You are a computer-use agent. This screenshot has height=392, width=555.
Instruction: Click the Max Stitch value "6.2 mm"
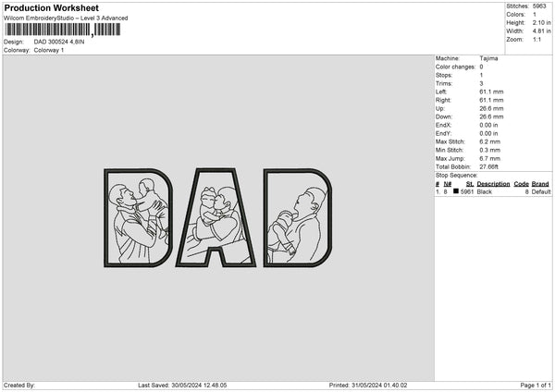pos(490,141)
